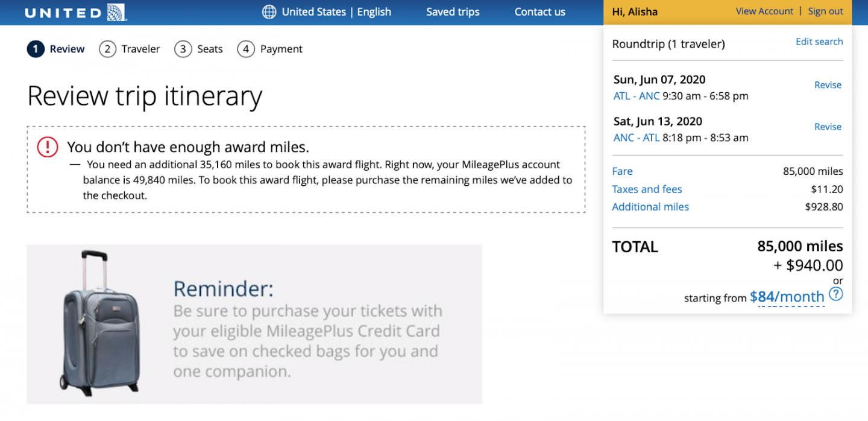
Task: Open United States | English selector
Action: tap(336, 12)
